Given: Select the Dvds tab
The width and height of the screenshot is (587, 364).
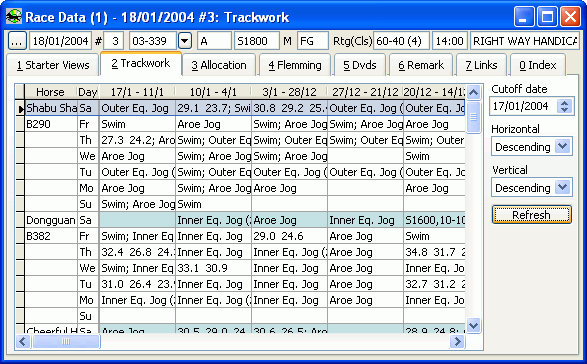Looking at the screenshot, I should point(360,65).
